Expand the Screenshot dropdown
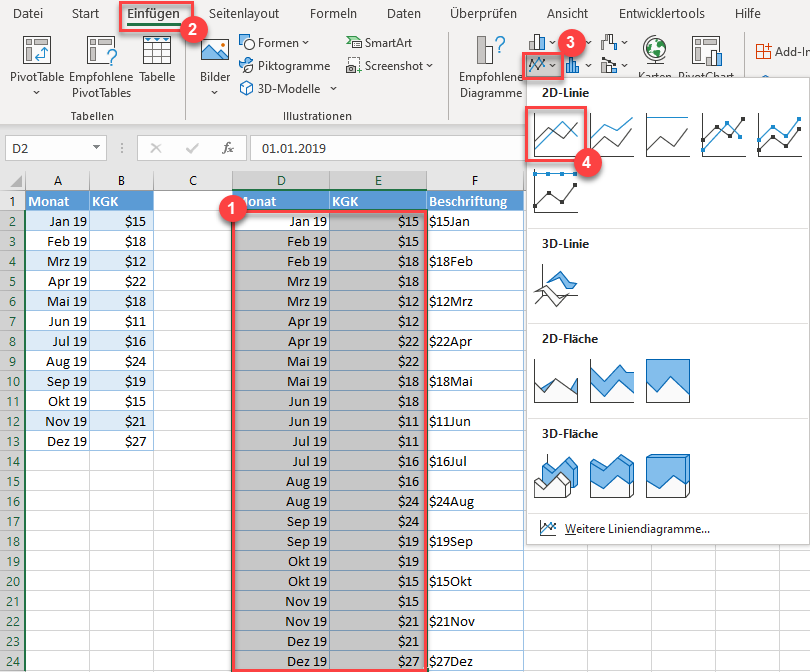Screen dimensions: 810x672 (x=430, y=66)
